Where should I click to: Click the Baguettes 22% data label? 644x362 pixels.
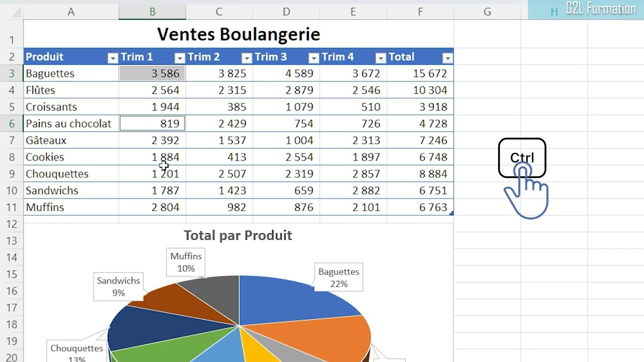pyautogui.click(x=339, y=278)
